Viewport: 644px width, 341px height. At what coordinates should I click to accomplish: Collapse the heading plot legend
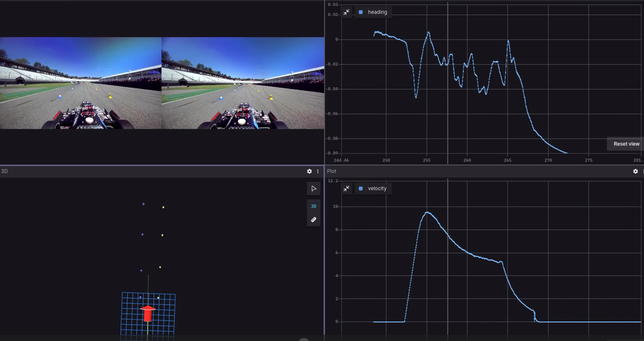pyautogui.click(x=346, y=12)
